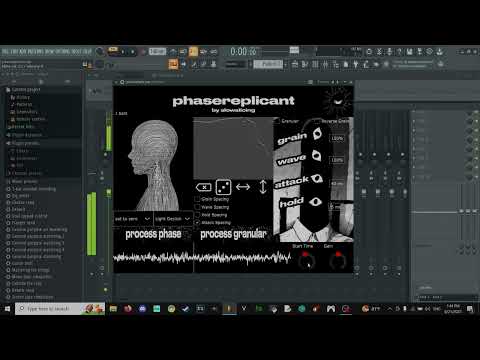The width and height of the screenshot is (480, 360).
Task: Uncheck the Attack Spacing checkbox
Action: pyautogui.click(x=197, y=222)
